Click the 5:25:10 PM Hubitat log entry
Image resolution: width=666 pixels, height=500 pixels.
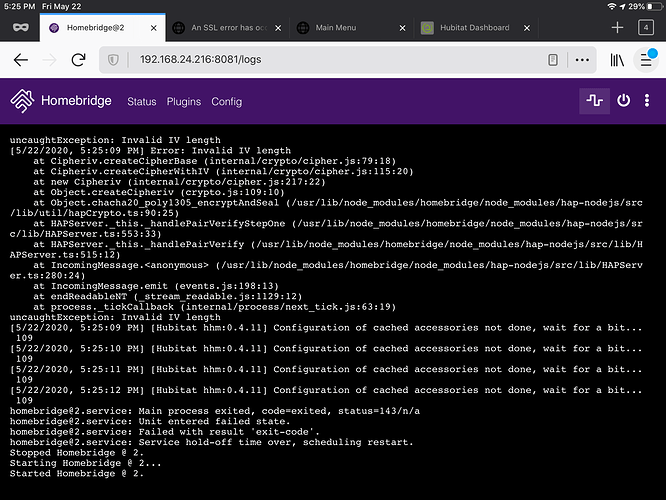coord(326,354)
